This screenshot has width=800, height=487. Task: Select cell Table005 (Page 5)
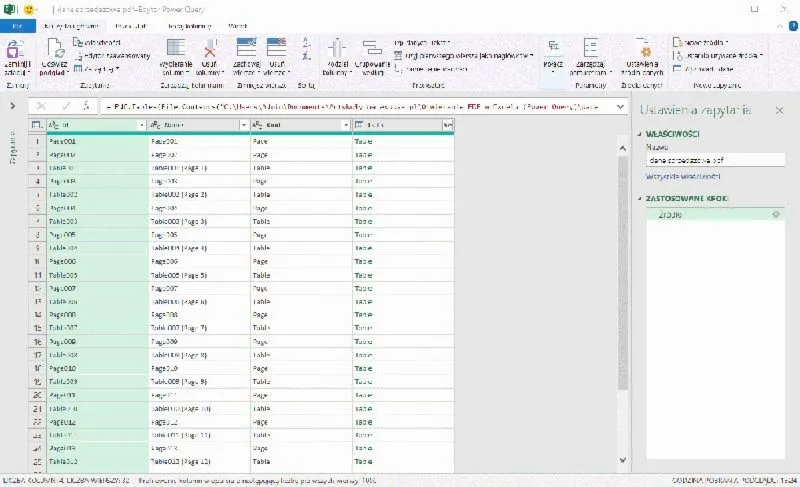199,275
